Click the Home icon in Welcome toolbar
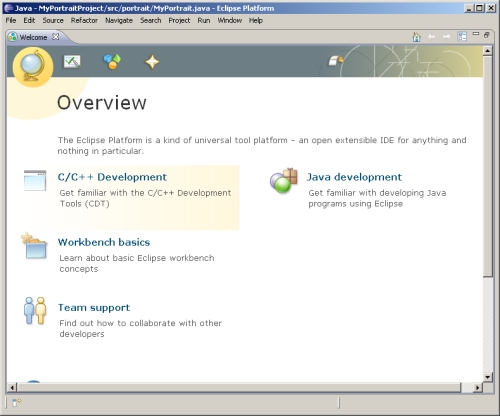Image resolution: width=500 pixels, height=416 pixels. [416, 37]
